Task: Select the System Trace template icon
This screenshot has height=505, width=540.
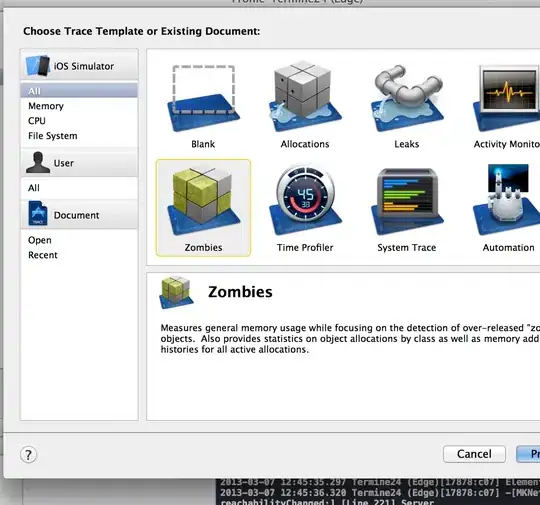Action: (407, 202)
